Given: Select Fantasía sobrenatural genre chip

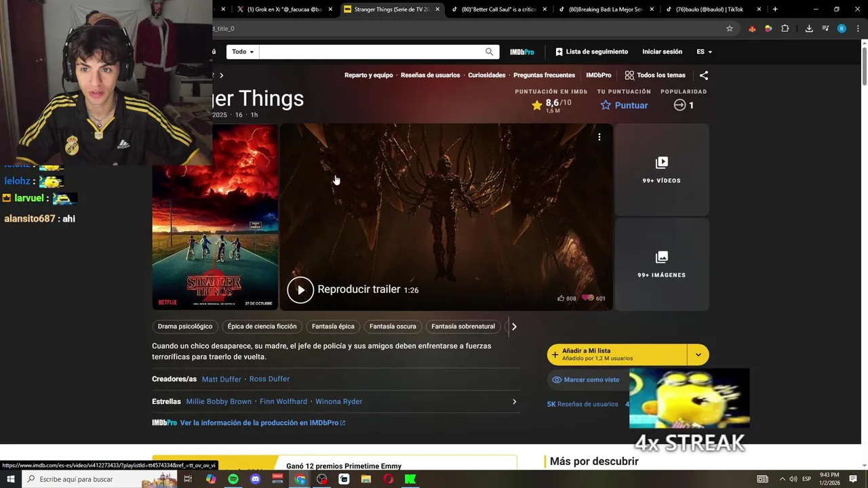Looking at the screenshot, I should (463, 327).
